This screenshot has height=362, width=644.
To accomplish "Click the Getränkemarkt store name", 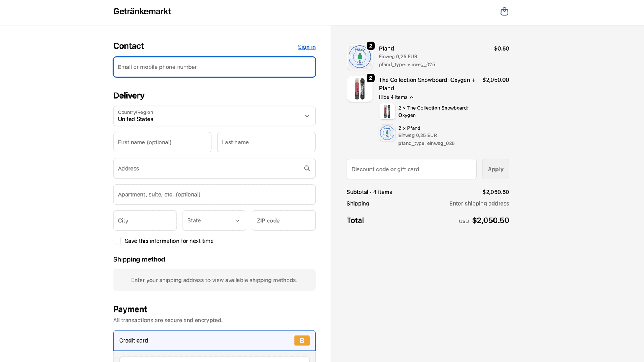I will 142,11.
